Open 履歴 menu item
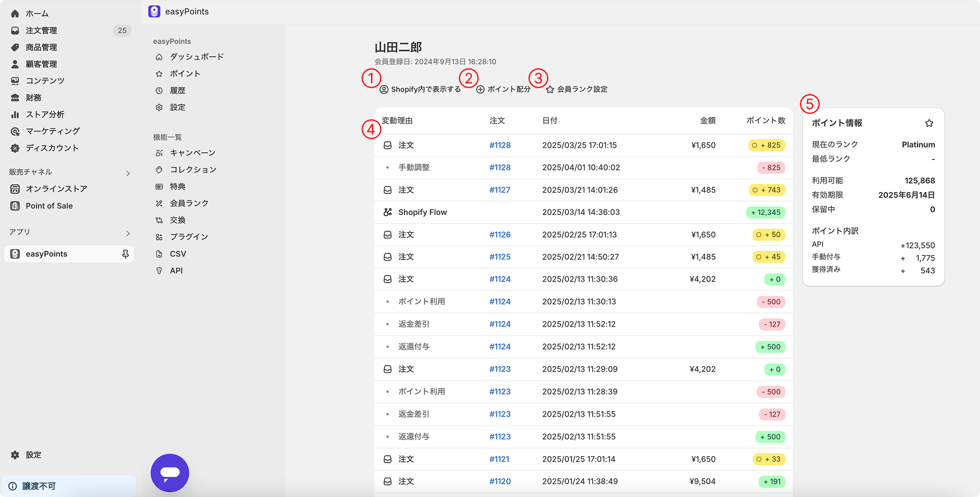The height and width of the screenshot is (497, 980). (x=178, y=90)
